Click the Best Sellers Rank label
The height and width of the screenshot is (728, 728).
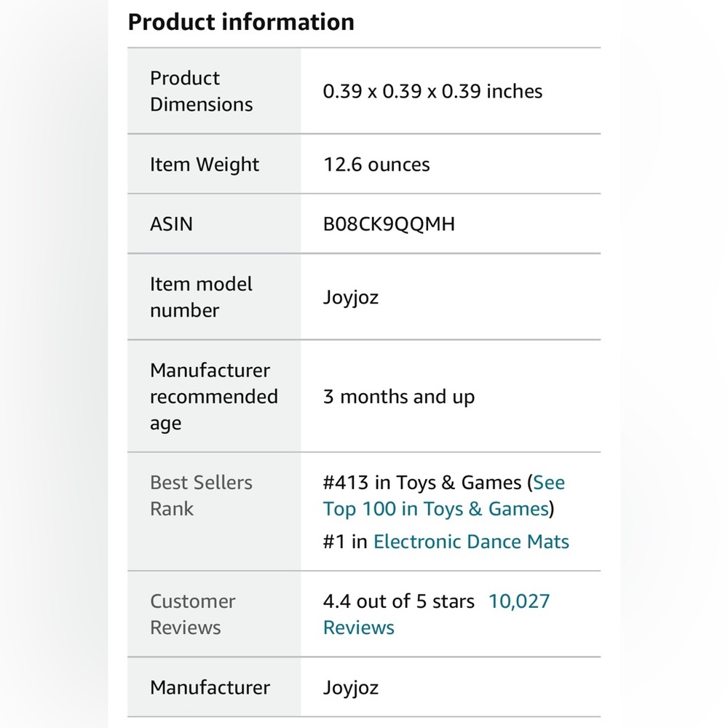click(x=201, y=496)
